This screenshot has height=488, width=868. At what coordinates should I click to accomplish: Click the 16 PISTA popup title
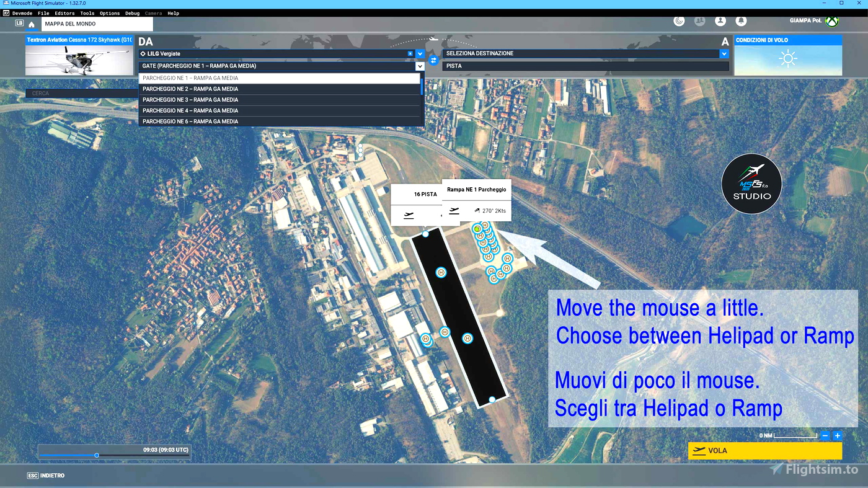pyautogui.click(x=425, y=195)
